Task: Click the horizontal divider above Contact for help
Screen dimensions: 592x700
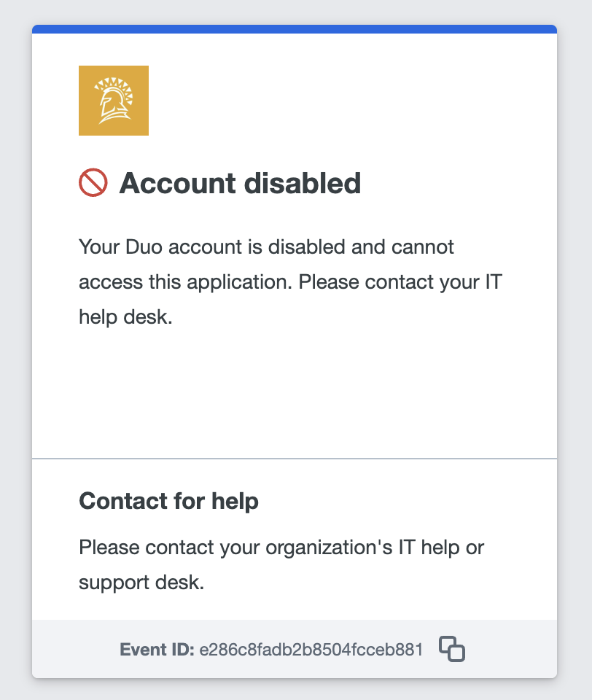Action: tap(295, 459)
